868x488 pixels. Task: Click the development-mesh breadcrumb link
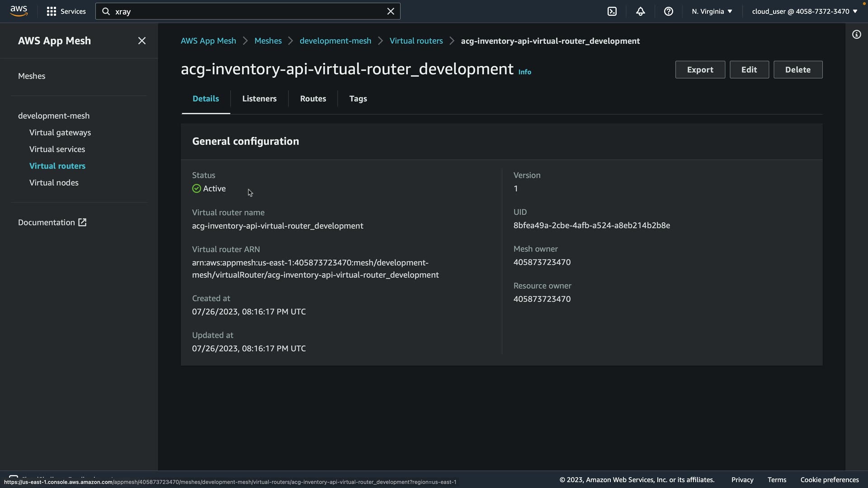(x=335, y=41)
